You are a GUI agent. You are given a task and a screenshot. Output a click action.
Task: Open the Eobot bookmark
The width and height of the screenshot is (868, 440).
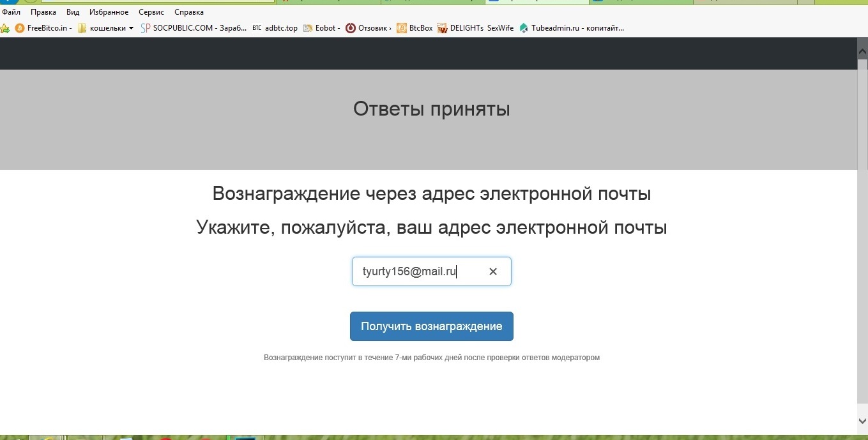click(322, 28)
